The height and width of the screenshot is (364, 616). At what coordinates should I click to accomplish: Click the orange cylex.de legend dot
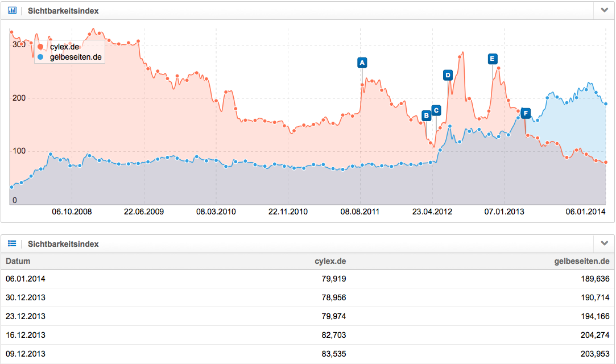point(40,47)
